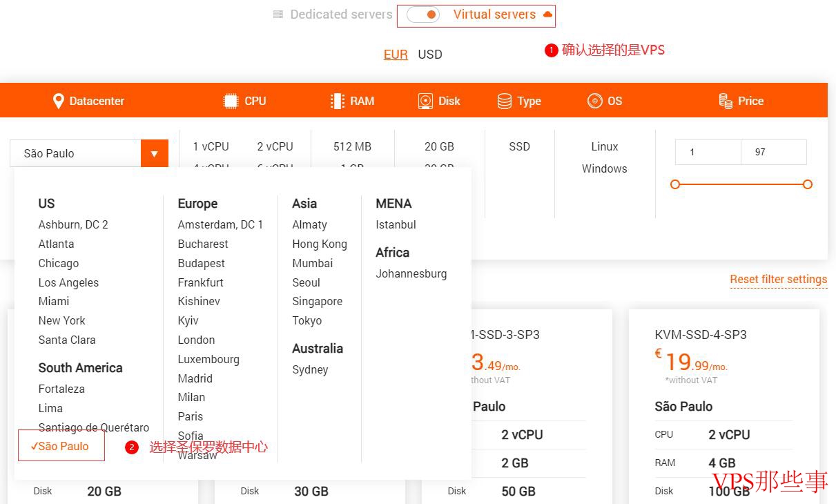Viewport: 836px width, 504px height.
Task: Select London datacenter
Action: pos(196,340)
